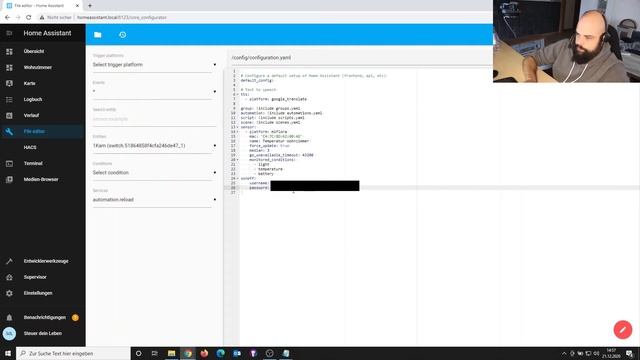Image resolution: width=640 pixels, height=360 pixels.
Task: Expand the Select condition dropdown
Action: point(154,173)
